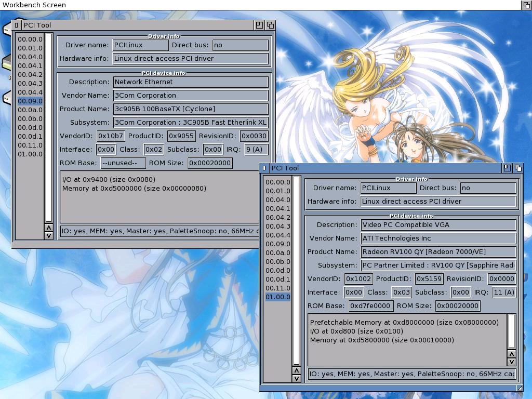532x399 pixels.
Task: Click front PCI Tool depth gadget
Action: [518, 168]
